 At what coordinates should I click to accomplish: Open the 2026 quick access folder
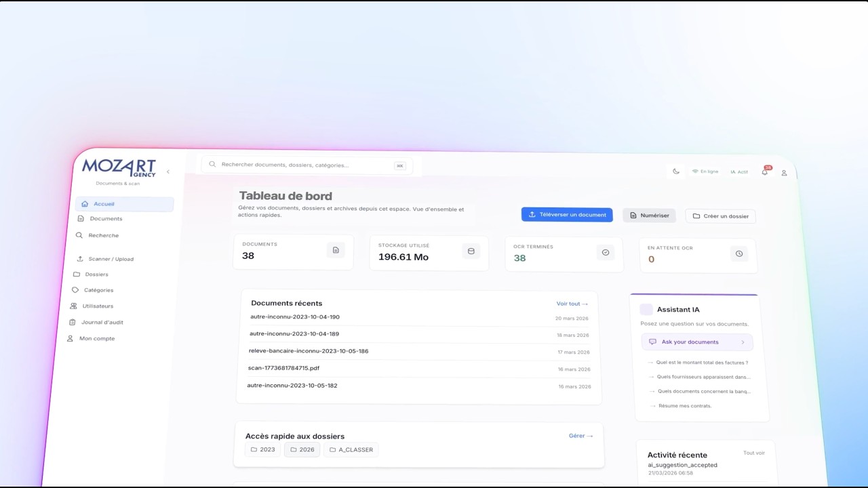pyautogui.click(x=302, y=450)
